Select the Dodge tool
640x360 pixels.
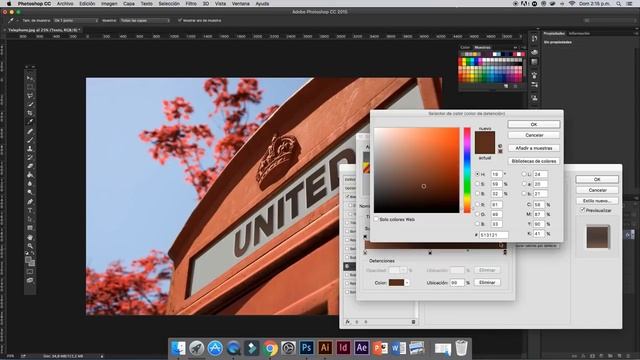point(30,192)
